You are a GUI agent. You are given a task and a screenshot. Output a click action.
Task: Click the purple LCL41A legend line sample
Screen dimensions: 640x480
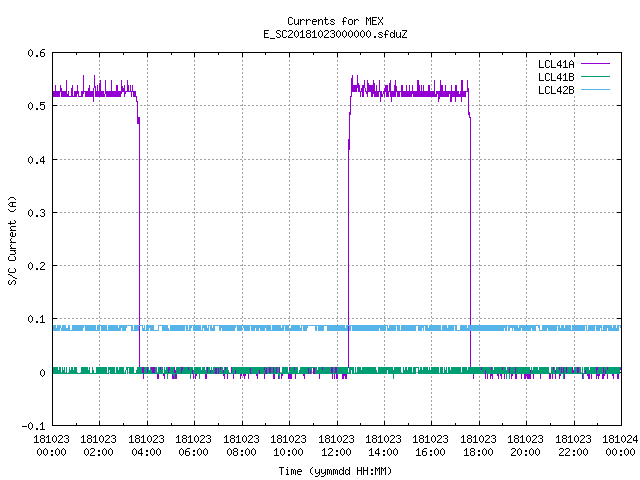tap(595, 64)
